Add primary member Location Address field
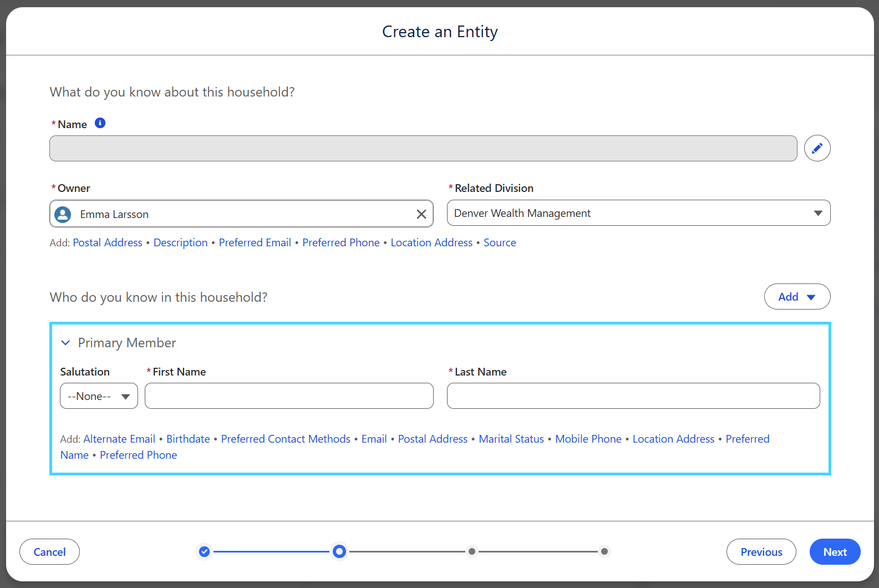Image resolution: width=879 pixels, height=588 pixels. 673,439
